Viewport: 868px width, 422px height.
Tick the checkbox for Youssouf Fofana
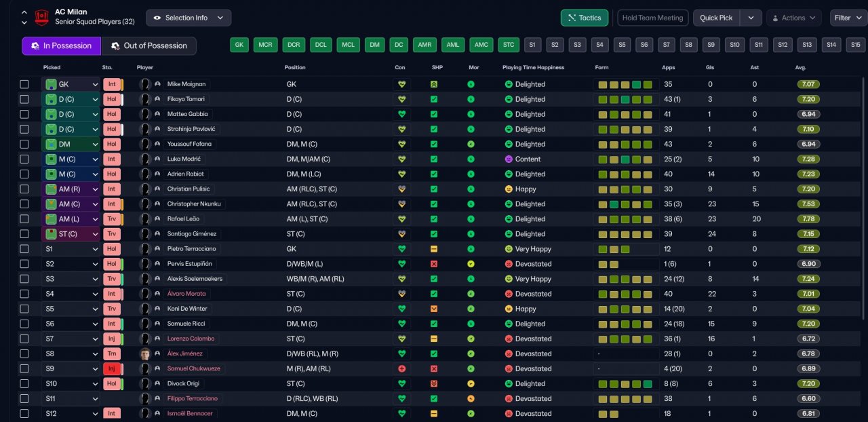point(24,144)
